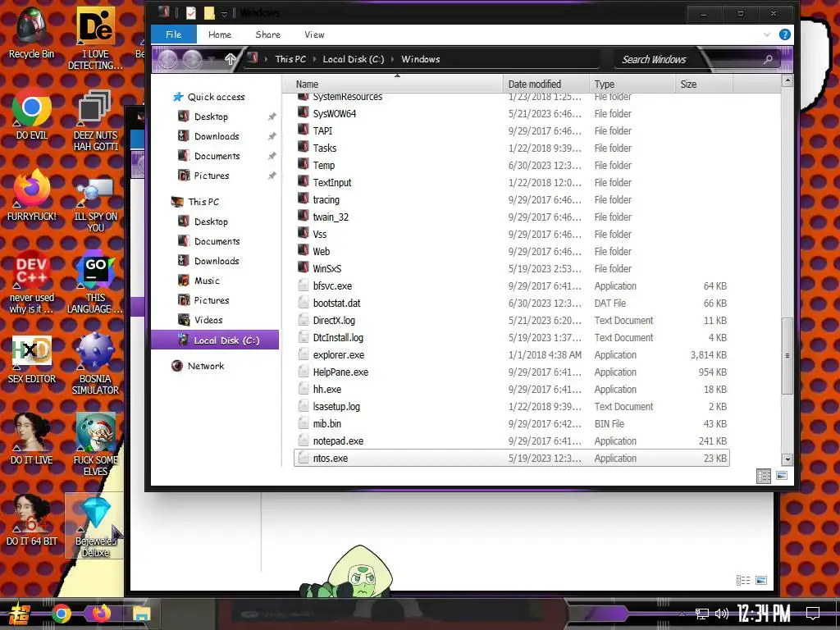This screenshot has height=630, width=840.
Task: Open the DO IT LIVE desktop shortcut
Action: click(x=32, y=440)
